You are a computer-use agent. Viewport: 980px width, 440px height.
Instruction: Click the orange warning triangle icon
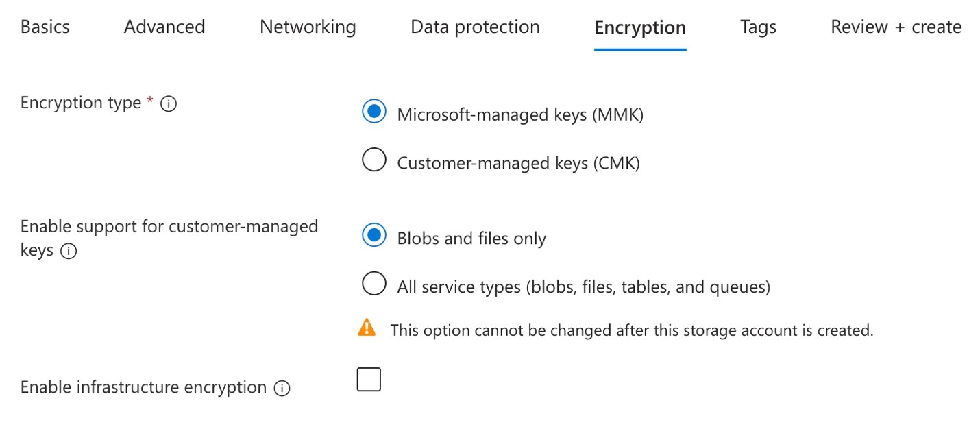point(367,328)
